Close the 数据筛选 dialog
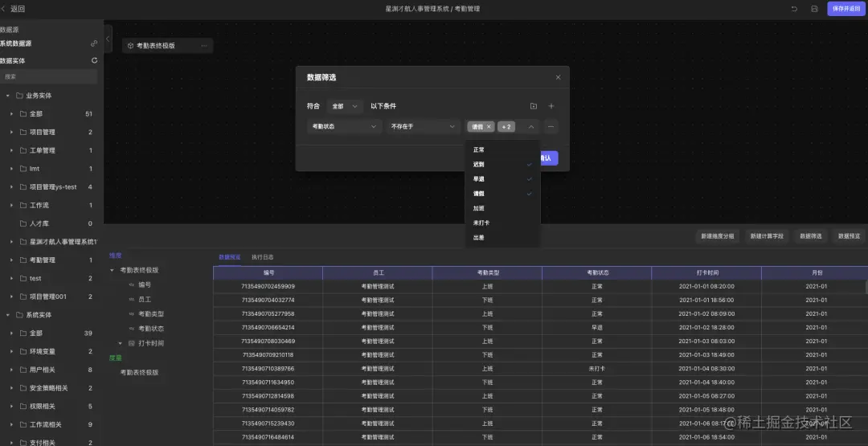This screenshot has height=446, width=868. click(558, 77)
